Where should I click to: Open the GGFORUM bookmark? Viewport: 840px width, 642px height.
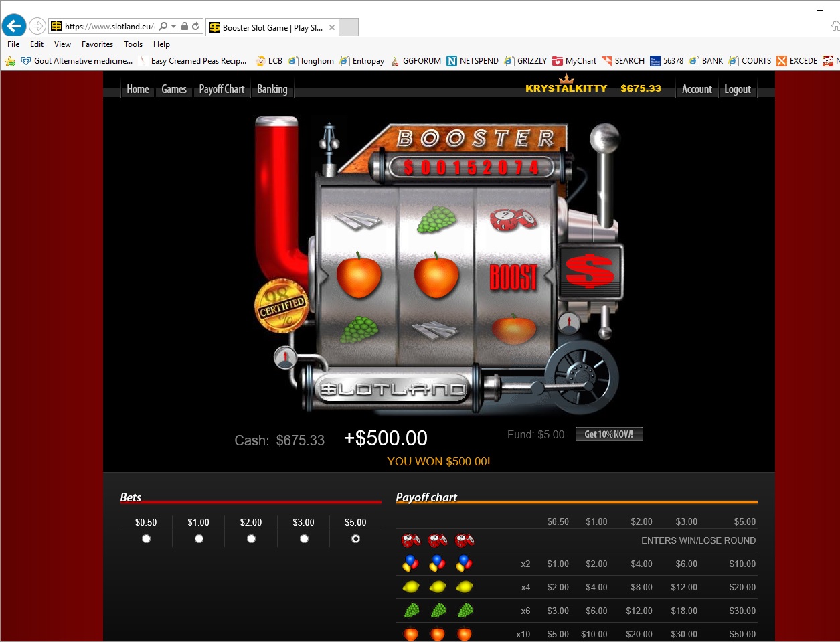click(416, 61)
